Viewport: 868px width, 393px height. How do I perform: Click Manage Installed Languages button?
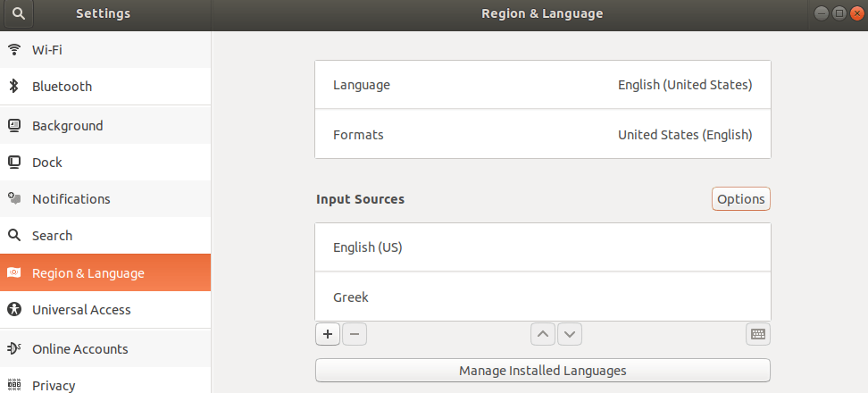tap(542, 370)
